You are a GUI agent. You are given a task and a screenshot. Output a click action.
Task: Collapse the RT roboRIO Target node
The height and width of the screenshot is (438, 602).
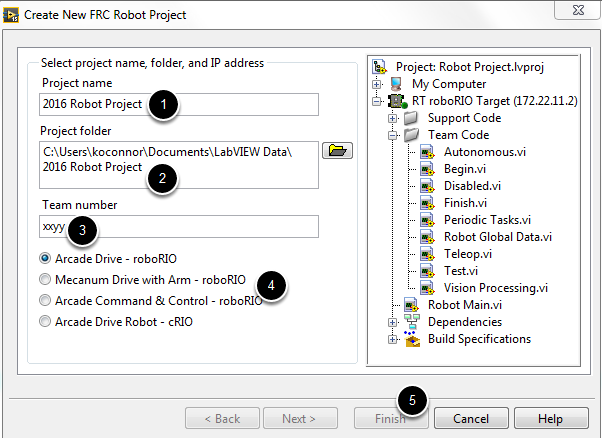click(x=377, y=101)
